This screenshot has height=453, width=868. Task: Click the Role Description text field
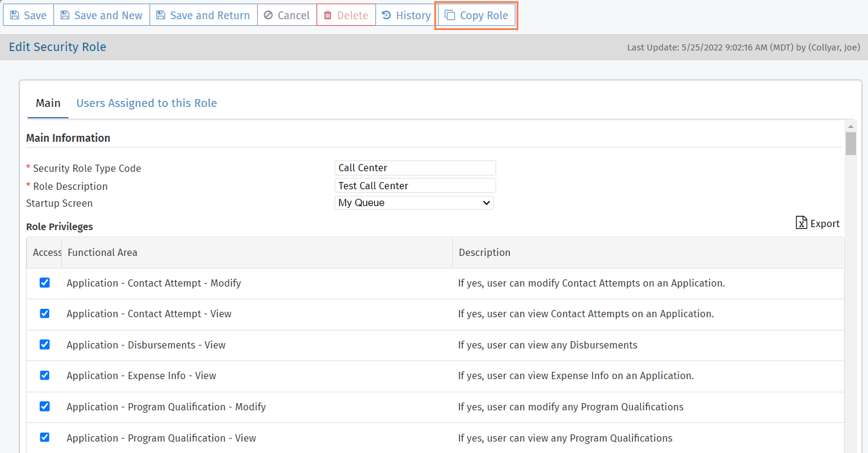(415, 186)
